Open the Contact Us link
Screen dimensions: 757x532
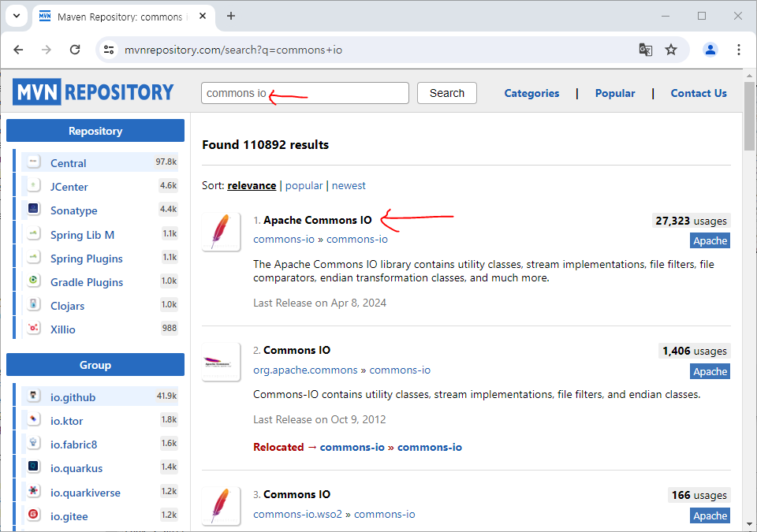click(699, 93)
